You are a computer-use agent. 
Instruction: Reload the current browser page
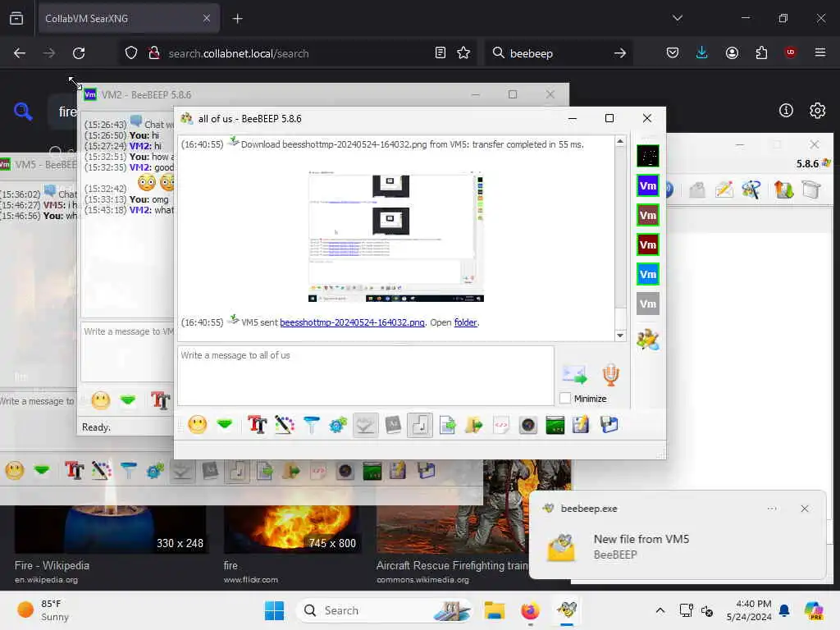point(79,52)
